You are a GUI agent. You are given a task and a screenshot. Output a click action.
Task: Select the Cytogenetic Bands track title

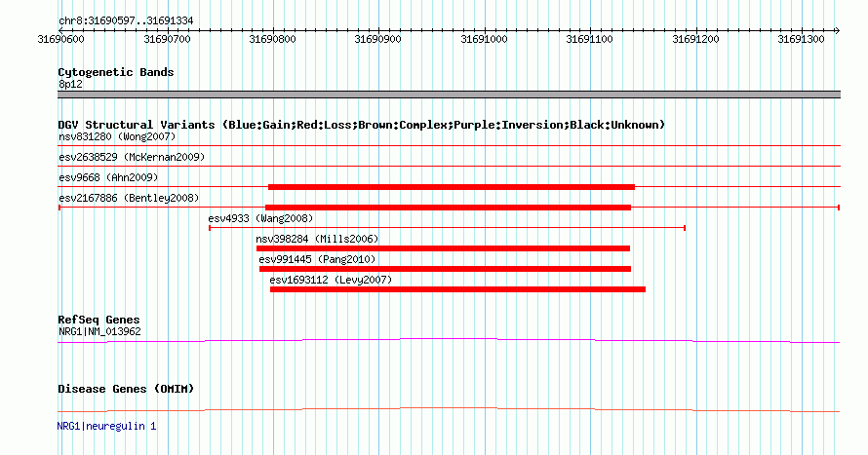coord(116,72)
